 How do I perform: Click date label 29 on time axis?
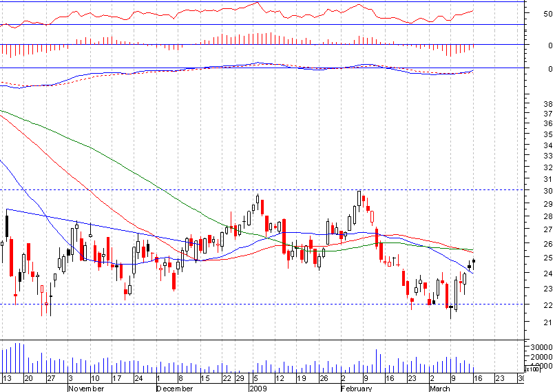click(240, 378)
